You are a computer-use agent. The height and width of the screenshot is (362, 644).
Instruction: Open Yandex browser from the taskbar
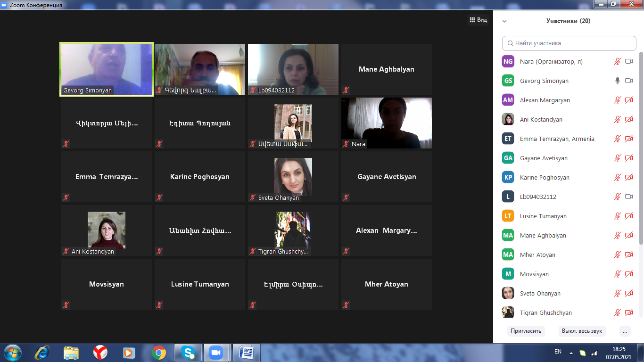click(100, 352)
